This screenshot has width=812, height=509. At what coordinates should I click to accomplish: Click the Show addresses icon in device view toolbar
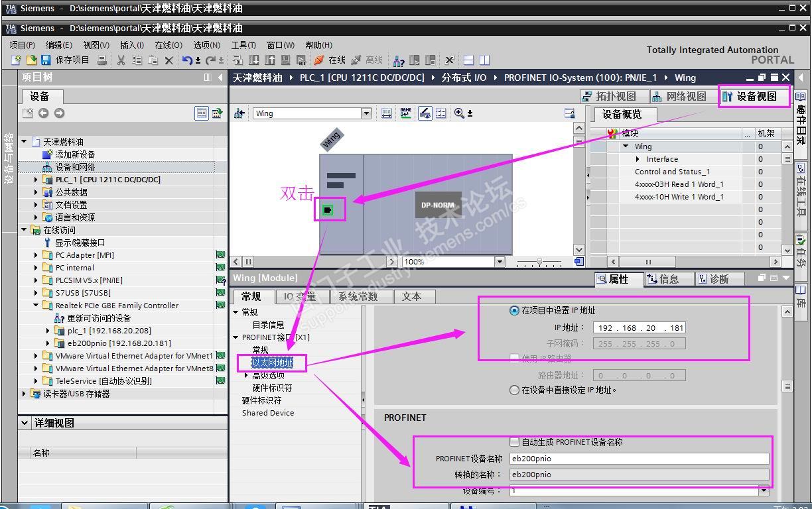point(387,113)
